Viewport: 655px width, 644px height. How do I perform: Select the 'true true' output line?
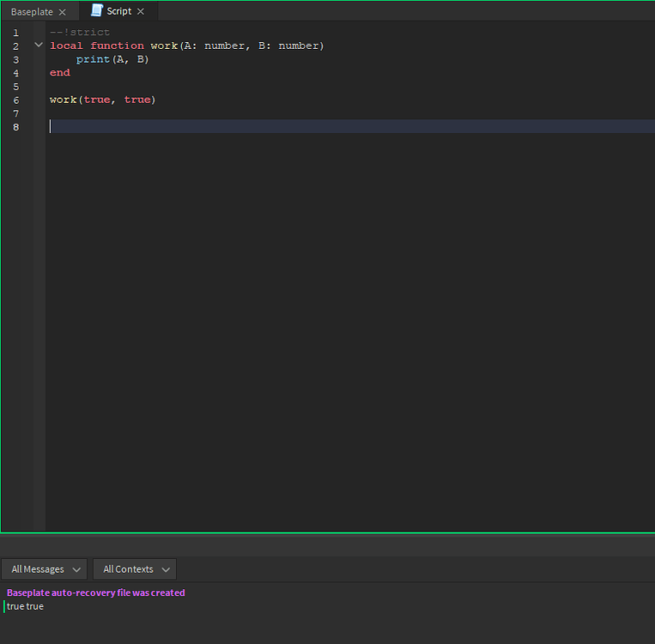25,606
